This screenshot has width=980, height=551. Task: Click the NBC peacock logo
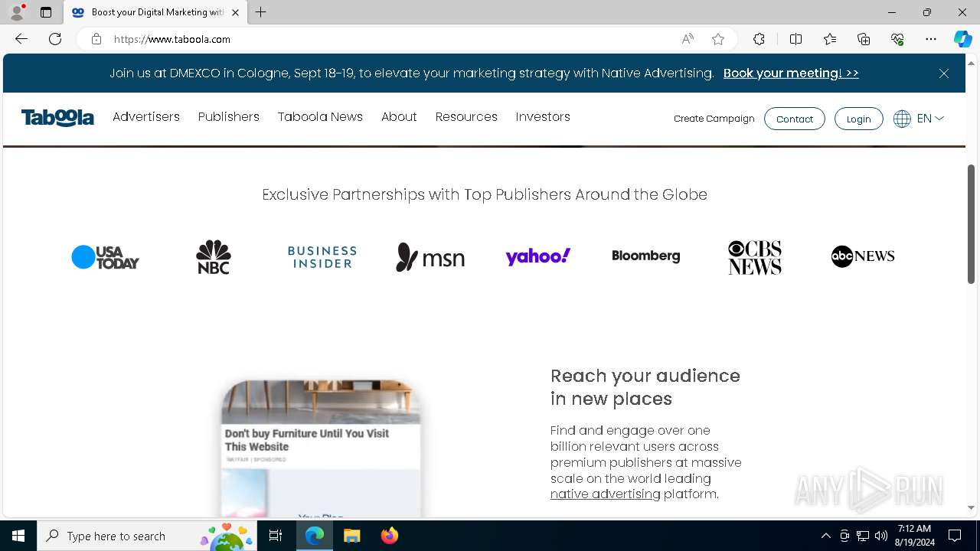(214, 257)
